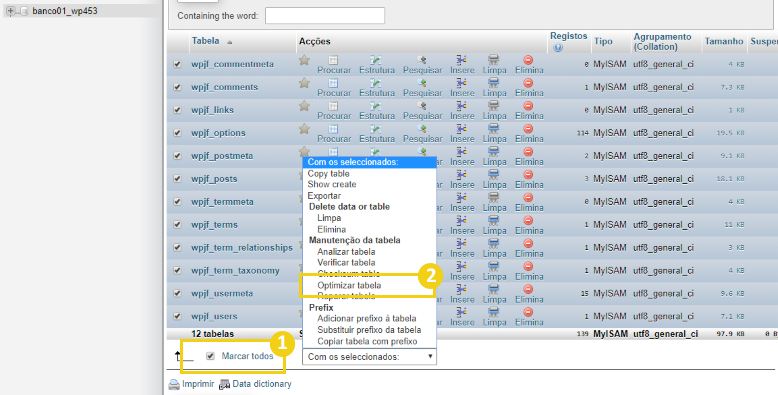Focus the Containing the word input field
The width and height of the screenshot is (778, 395).
325,16
